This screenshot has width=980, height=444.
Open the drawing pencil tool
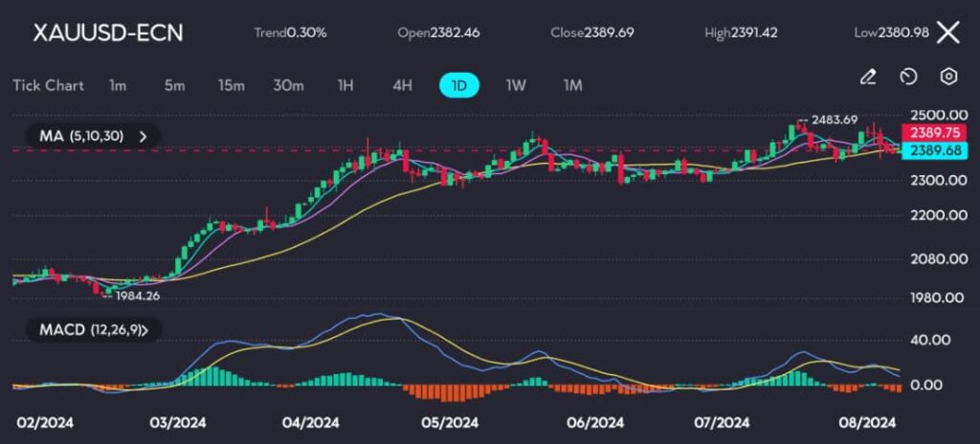click(868, 77)
